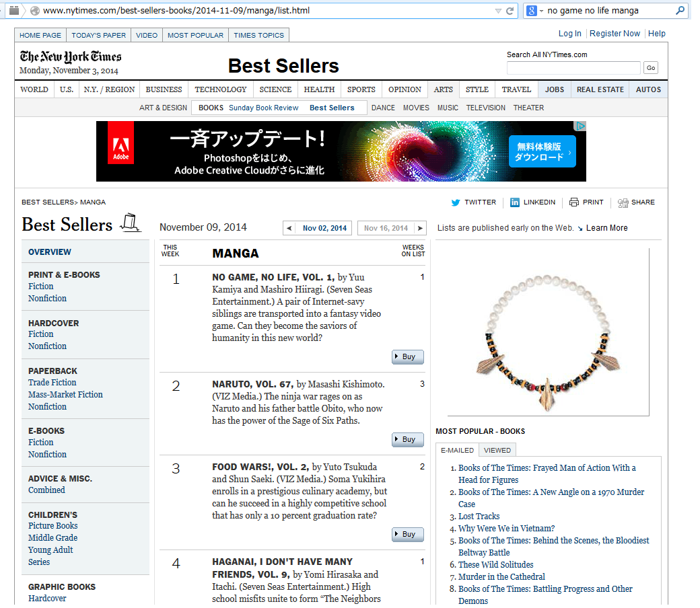
Task: Open Young Adult list
Action: click(50, 550)
